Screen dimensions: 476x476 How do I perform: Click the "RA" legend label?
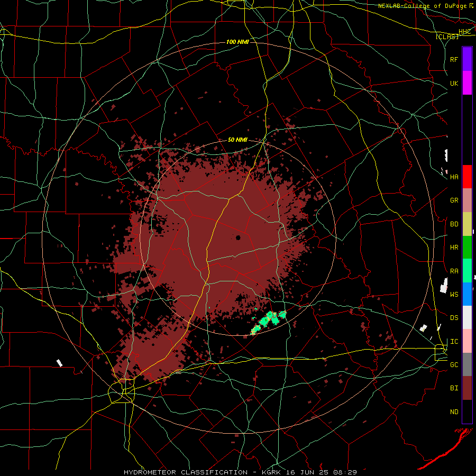(x=454, y=271)
